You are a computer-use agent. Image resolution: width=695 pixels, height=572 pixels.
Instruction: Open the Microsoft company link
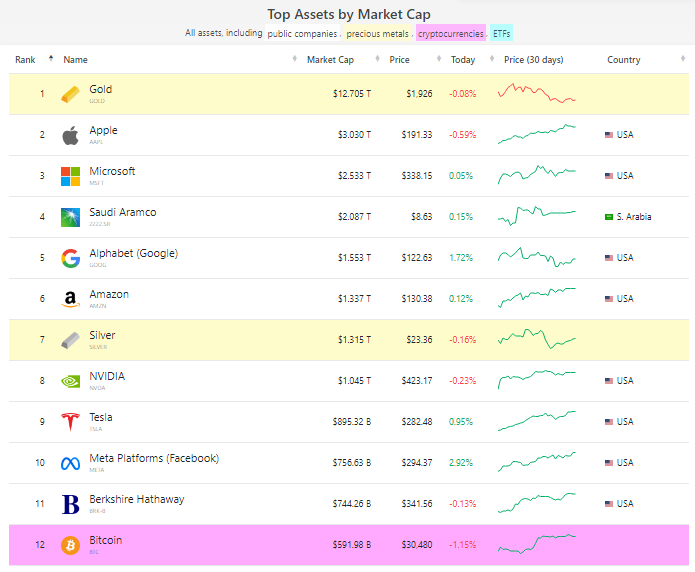point(112,172)
